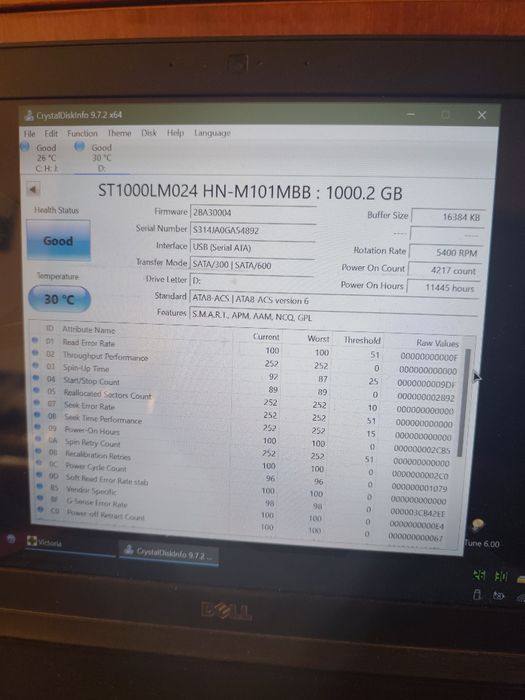The width and height of the screenshot is (525, 700).
Task: Select the Spin Retry Count attribute name
Action: coord(92,443)
